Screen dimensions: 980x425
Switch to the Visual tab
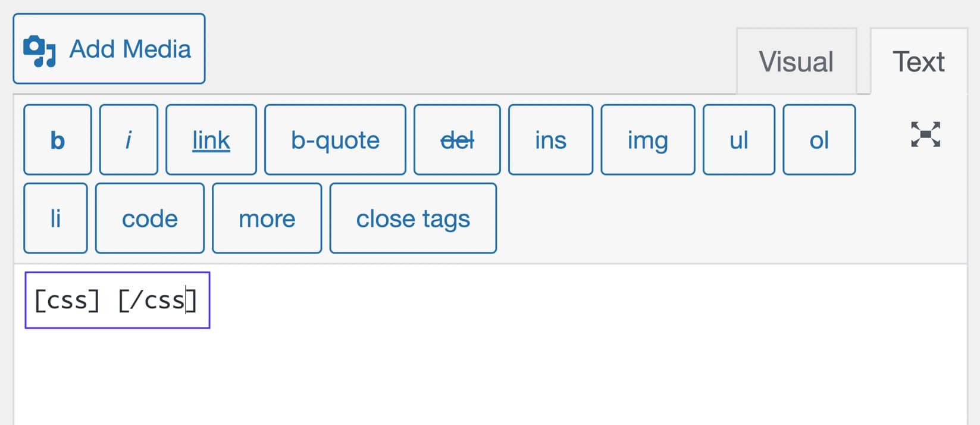(796, 61)
